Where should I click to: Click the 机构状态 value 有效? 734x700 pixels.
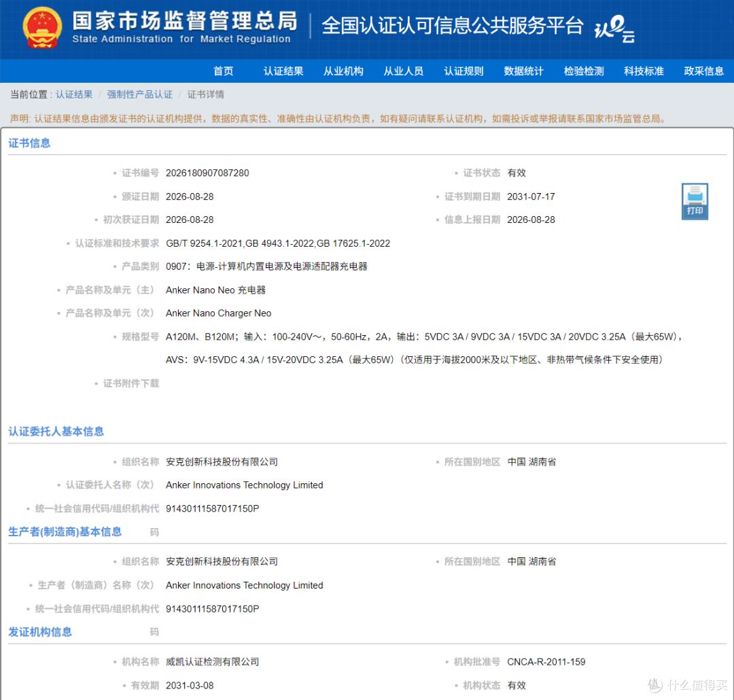click(x=517, y=686)
